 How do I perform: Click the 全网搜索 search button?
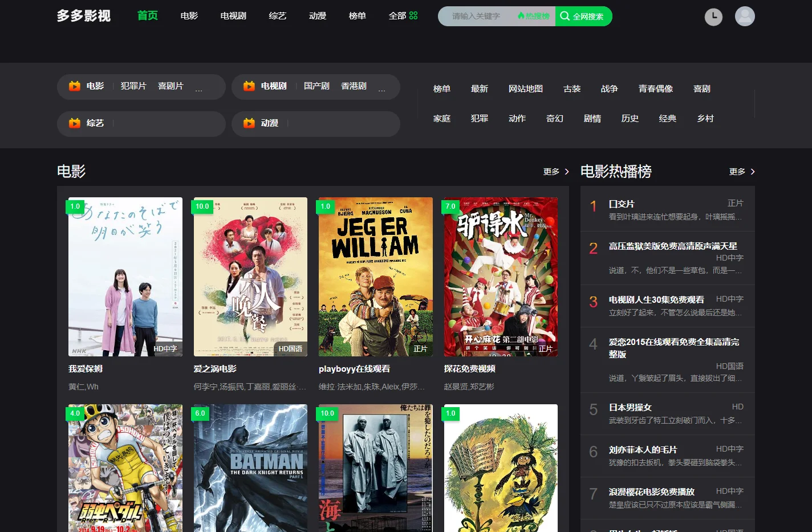pyautogui.click(x=584, y=16)
